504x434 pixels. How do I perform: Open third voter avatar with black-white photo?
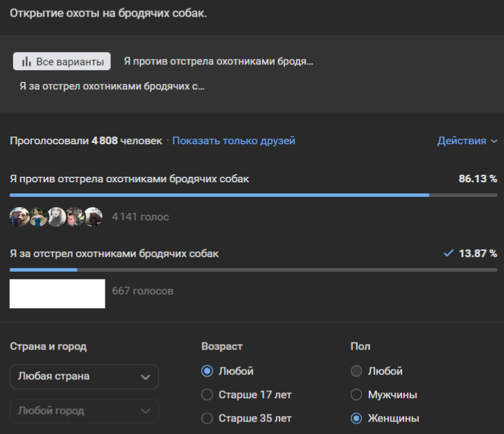click(x=57, y=217)
